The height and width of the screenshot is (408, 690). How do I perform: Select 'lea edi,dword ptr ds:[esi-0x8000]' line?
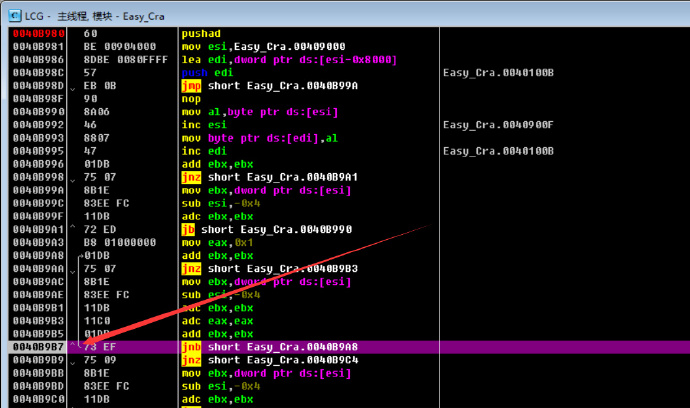(x=289, y=60)
